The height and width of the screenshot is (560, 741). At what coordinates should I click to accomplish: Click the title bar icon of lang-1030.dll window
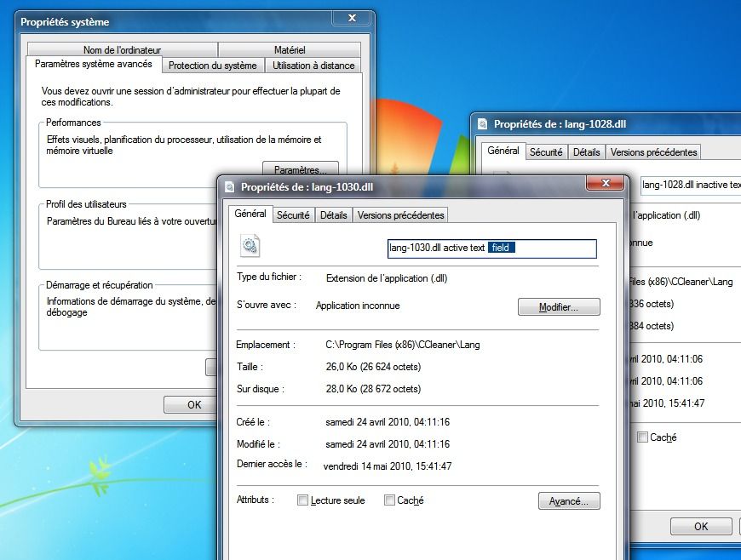coord(230,187)
